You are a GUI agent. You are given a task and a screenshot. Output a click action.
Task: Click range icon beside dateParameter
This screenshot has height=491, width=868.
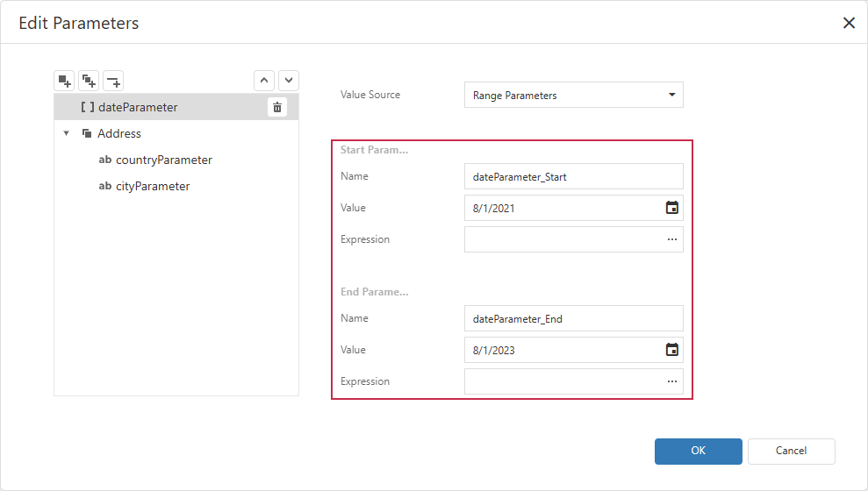click(88, 107)
